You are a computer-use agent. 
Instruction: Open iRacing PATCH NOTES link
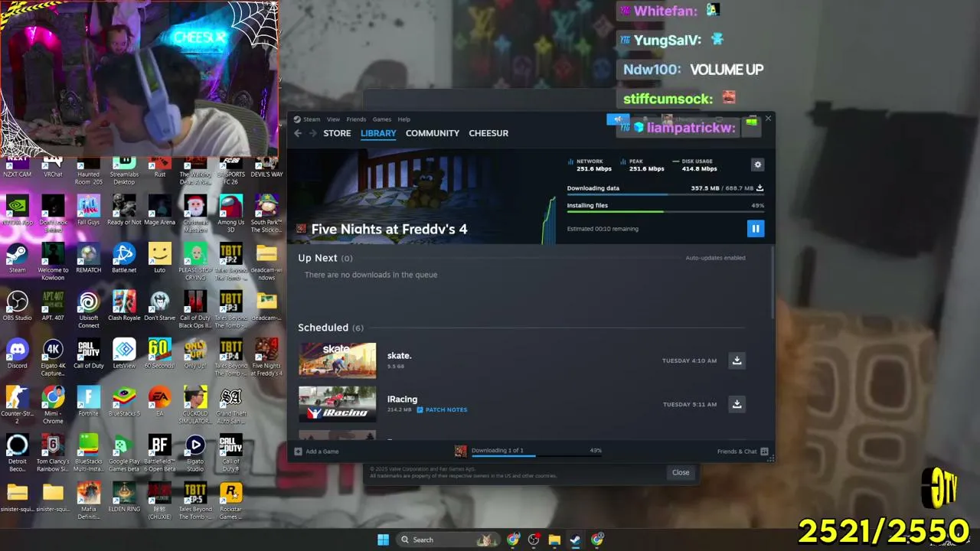(442, 409)
